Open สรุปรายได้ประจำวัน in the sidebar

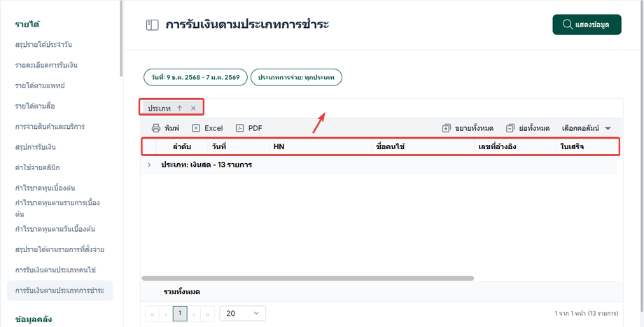click(x=43, y=44)
